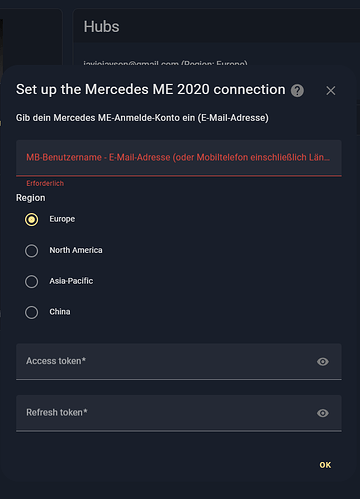Click the hub email entry under Hubs
Viewport: 360px width, 499px height.
(165, 63)
